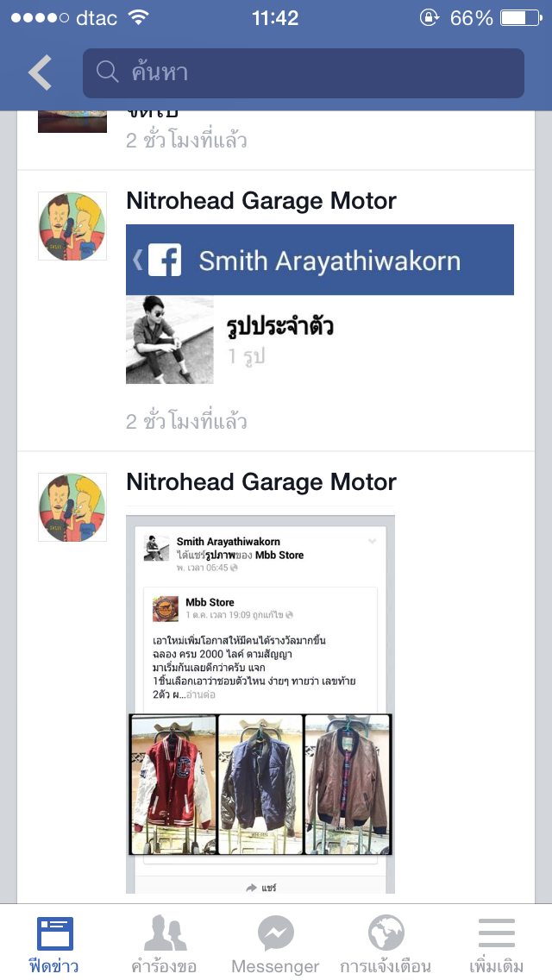Open the Messenger tab
552x980 pixels.
(x=275, y=945)
